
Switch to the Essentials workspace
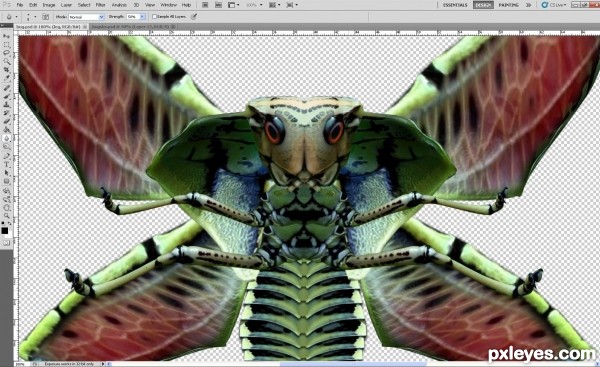click(x=455, y=5)
